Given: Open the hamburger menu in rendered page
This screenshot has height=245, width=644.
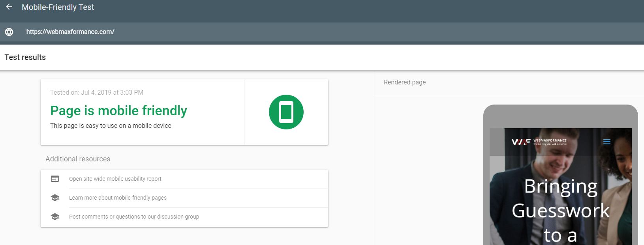Looking at the screenshot, I should coord(607,142).
